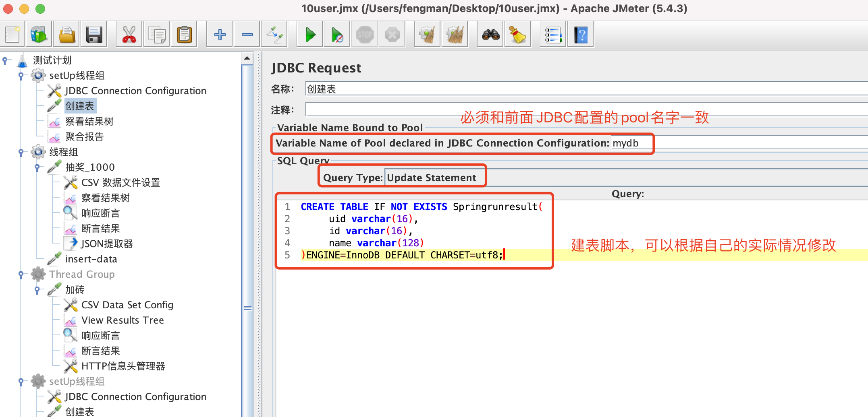
Task: Select the 测试计划 root node
Action: [x=52, y=60]
